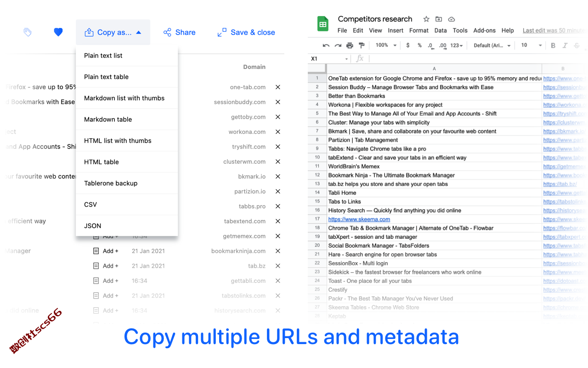Click the blue heart favorite icon
The height and width of the screenshot is (368, 588).
click(58, 32)
